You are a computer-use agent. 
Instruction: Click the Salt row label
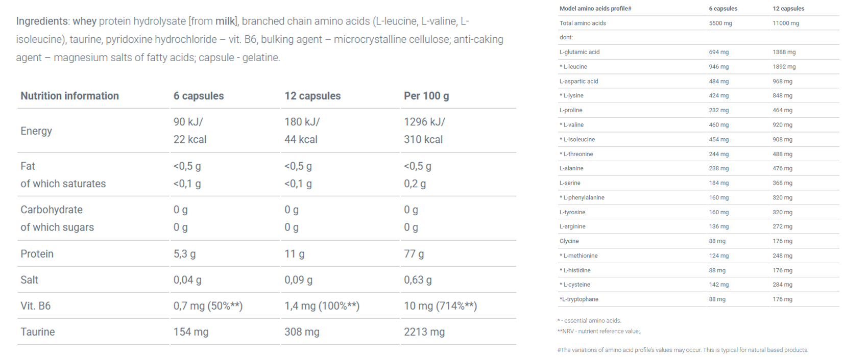(x=29, y=280)
